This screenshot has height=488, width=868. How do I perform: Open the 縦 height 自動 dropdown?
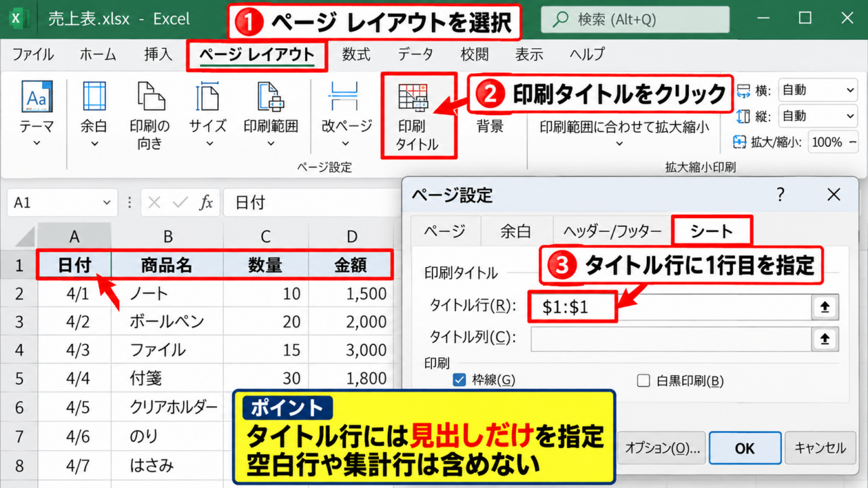coord(818,116)
